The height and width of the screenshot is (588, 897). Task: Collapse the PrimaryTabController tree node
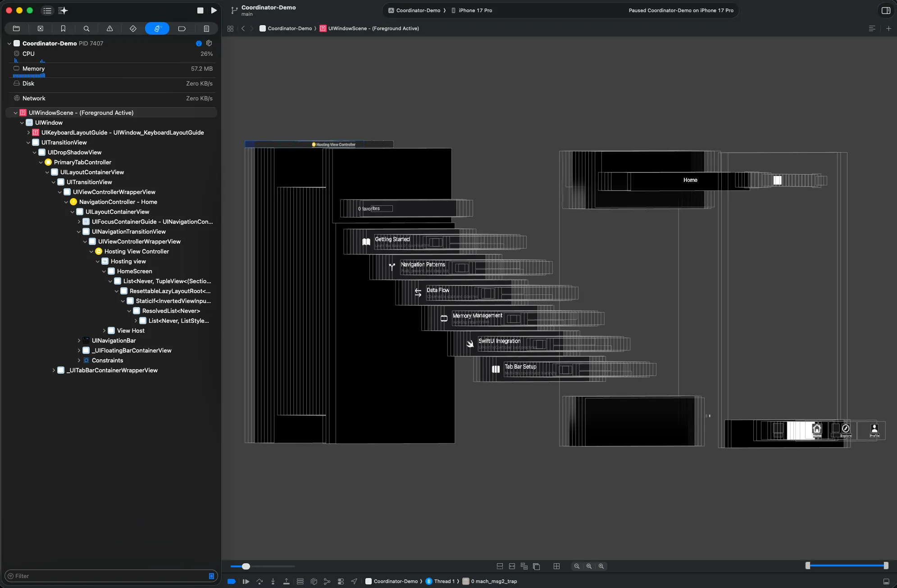[x=41, y=163]
